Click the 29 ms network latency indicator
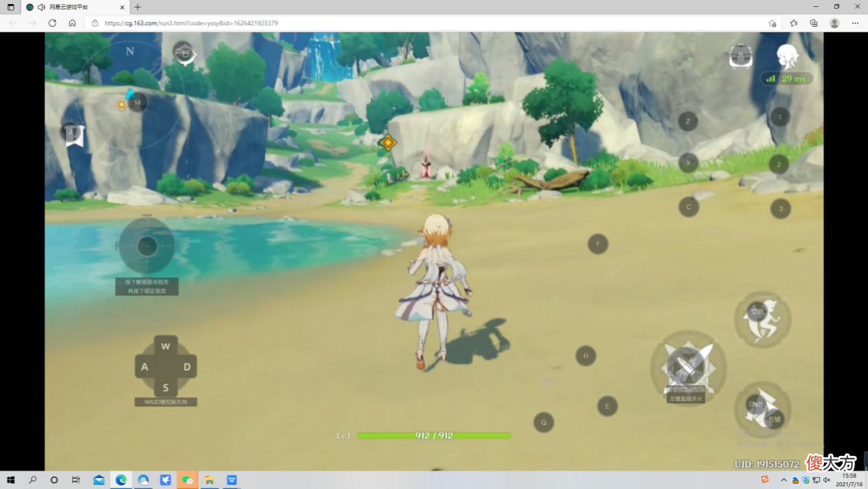 [x=787, y=78]
